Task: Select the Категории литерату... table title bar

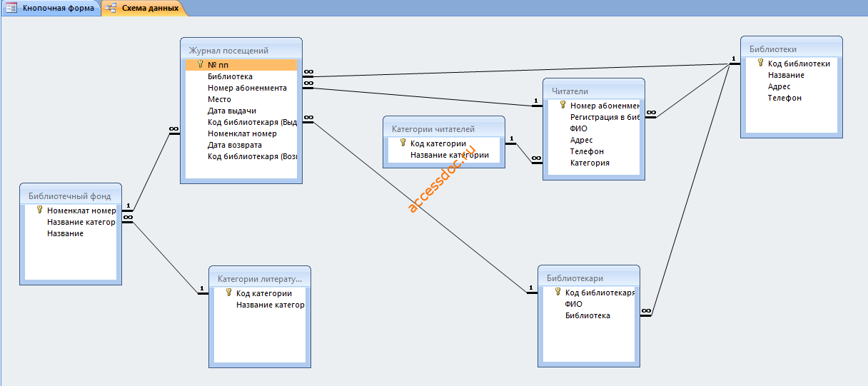Action: coord(259,278)
